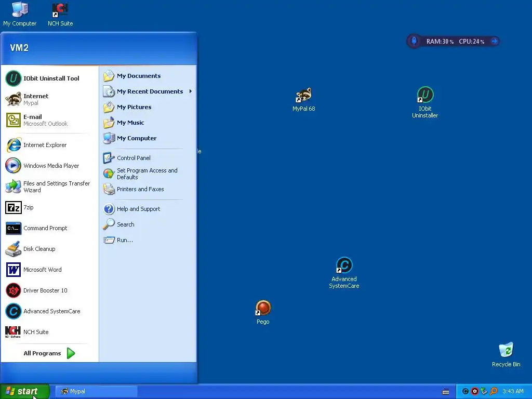Open IObit Uninstall Tool from Start menu
Viewport: 532px width, 399px height.
click(x=49, y=78)
